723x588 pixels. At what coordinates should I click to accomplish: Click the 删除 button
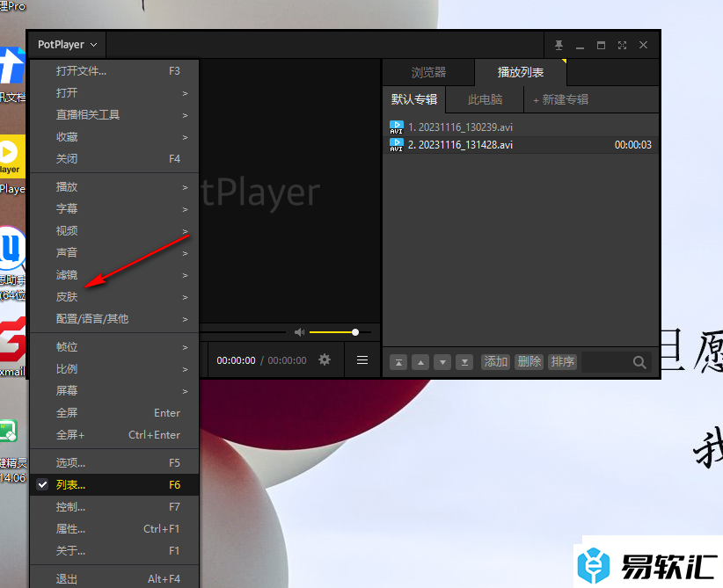click(529, 362)
